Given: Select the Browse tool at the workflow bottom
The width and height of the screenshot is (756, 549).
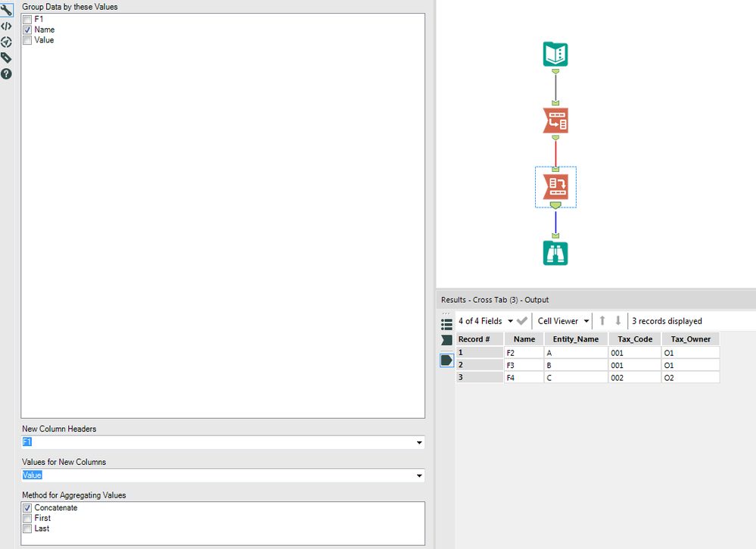Looking at the screenshot, I should [x=555, y=253].
